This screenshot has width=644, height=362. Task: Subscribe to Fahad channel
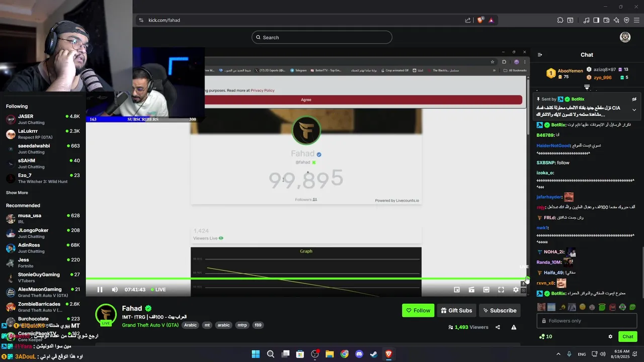[x=500, y=311]
